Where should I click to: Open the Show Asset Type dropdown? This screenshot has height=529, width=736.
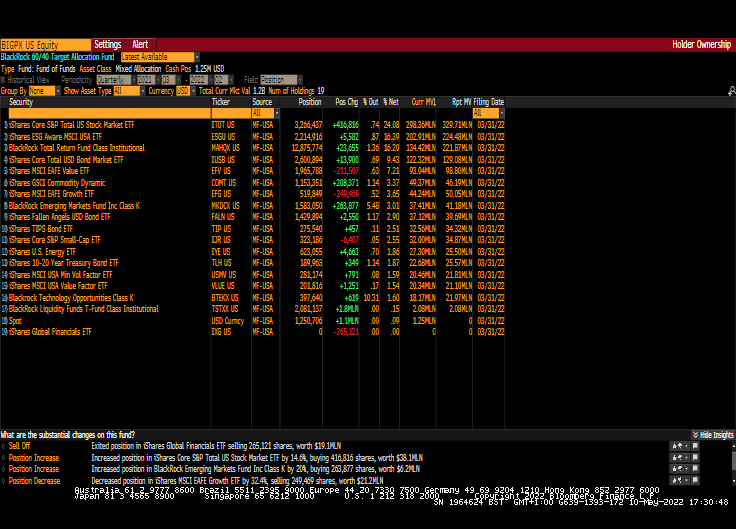(127, 90)
